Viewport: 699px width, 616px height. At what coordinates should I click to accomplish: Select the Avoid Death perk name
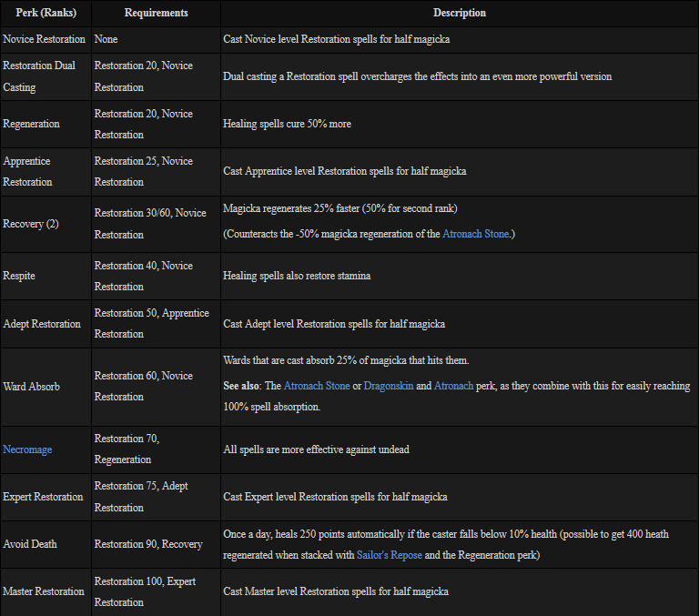[x=30, y=544]
